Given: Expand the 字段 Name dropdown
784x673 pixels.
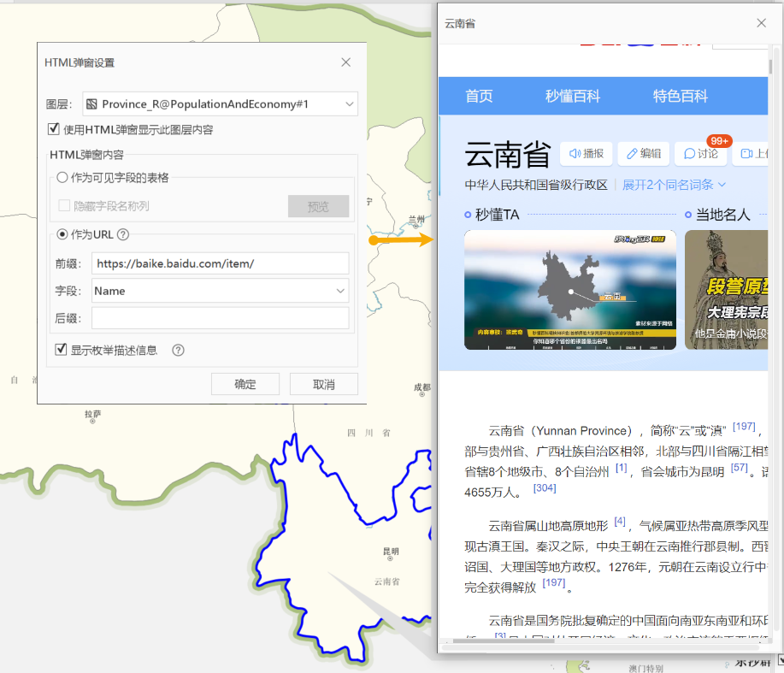Looking at the screenshot, I should pos(341,292).
